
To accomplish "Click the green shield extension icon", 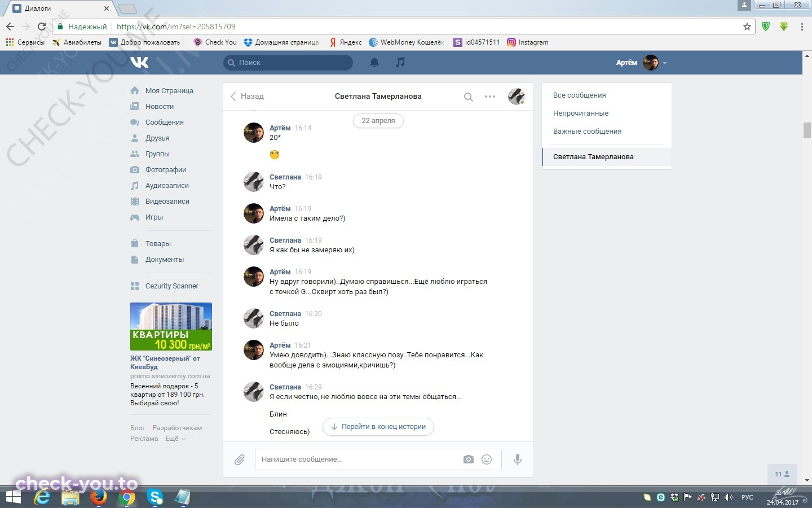I will (x=766, y=27).
